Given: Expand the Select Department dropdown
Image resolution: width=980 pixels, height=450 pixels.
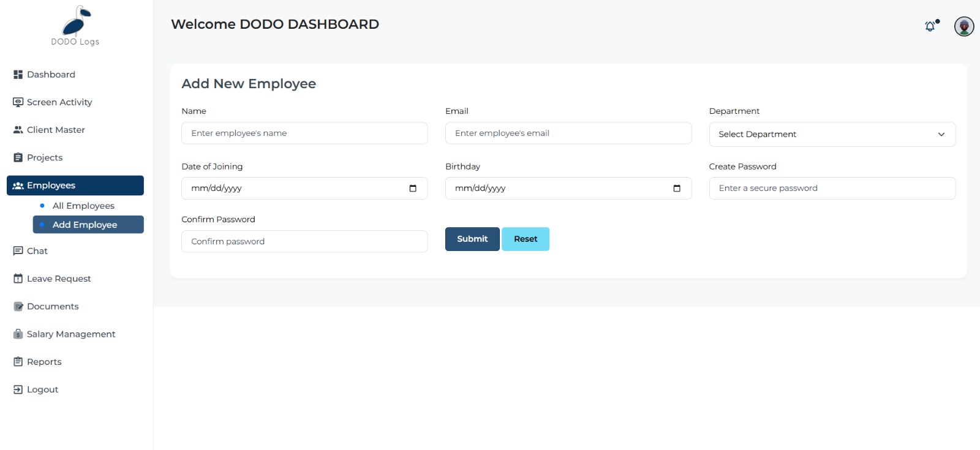Looking at the screenshot, I should (832, 135).
